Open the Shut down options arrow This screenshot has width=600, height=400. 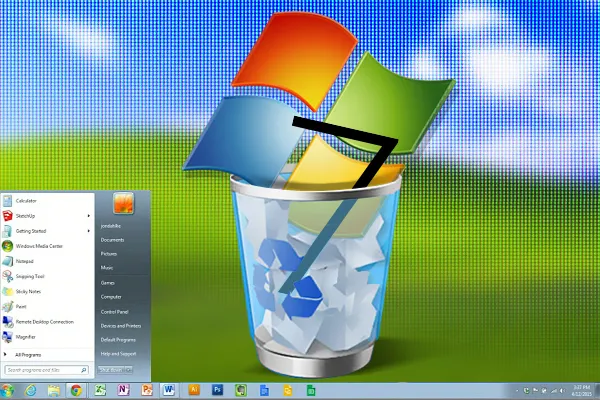point(129,370)
